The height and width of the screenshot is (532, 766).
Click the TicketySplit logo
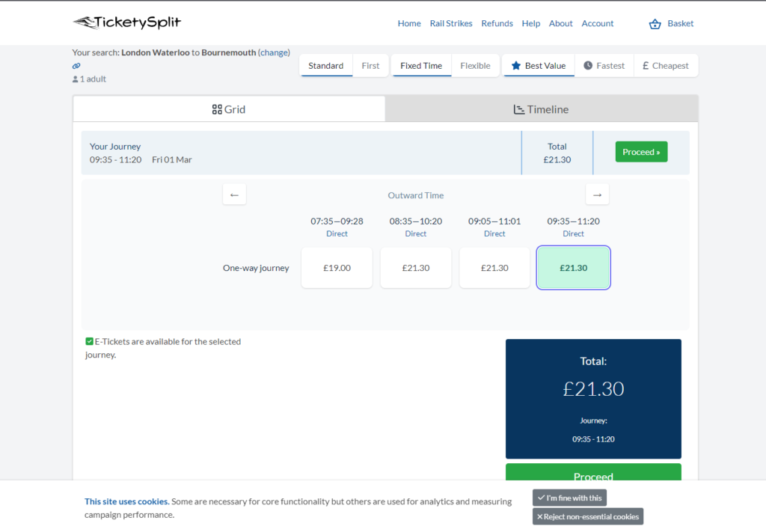(x=127, y=22)
